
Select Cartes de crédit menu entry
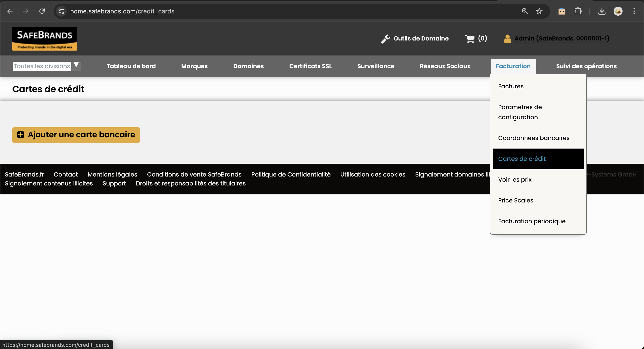pos(538,159)
